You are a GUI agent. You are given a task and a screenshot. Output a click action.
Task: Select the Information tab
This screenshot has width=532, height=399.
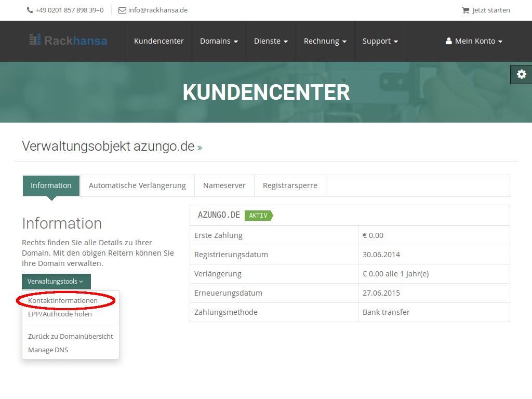[51, 185]
